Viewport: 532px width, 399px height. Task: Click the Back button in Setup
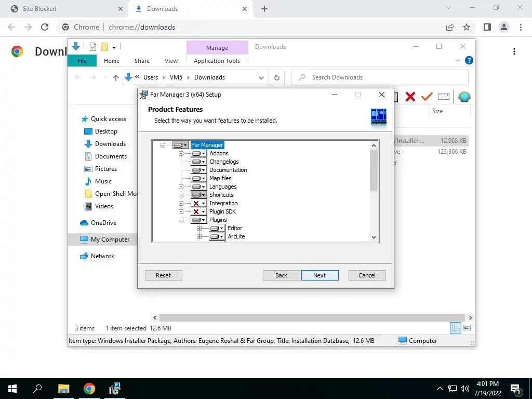281,275
